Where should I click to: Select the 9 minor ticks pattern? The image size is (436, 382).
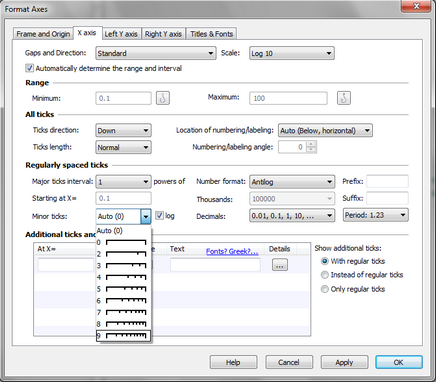click(x=123, y=336)
